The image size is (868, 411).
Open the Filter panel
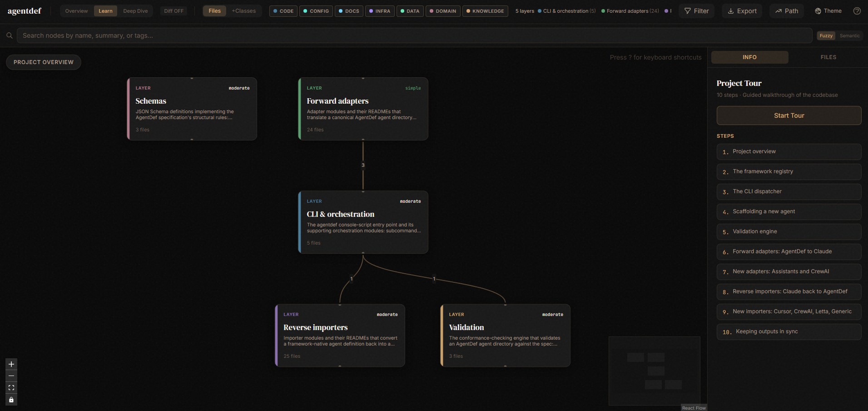(696, 11)
